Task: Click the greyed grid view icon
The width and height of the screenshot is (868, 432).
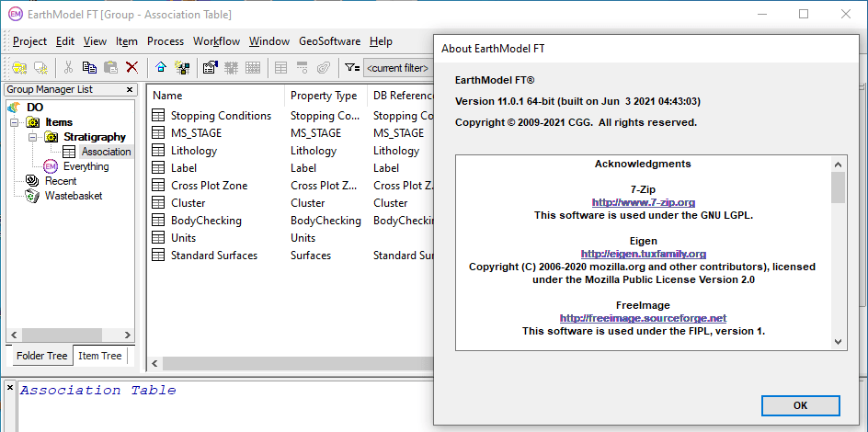Action: point(232,67)
